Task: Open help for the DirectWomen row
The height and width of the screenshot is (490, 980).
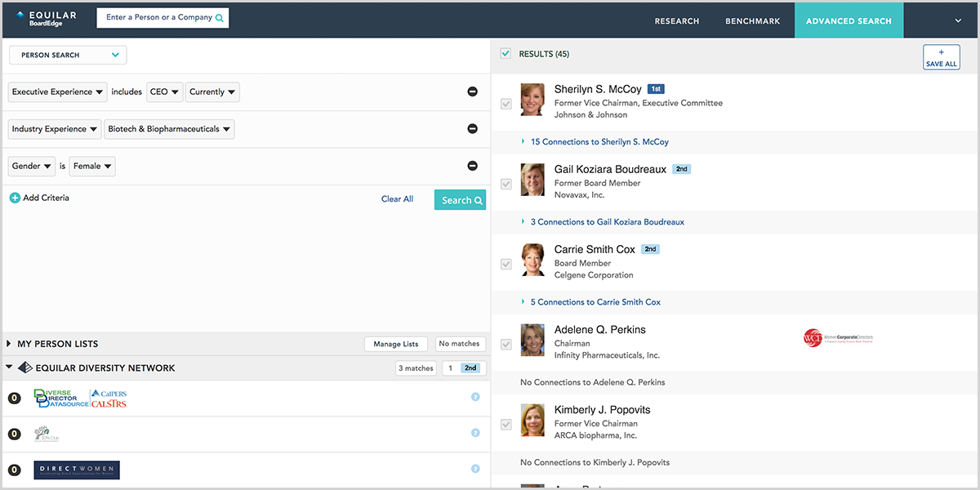Action: 475,469
